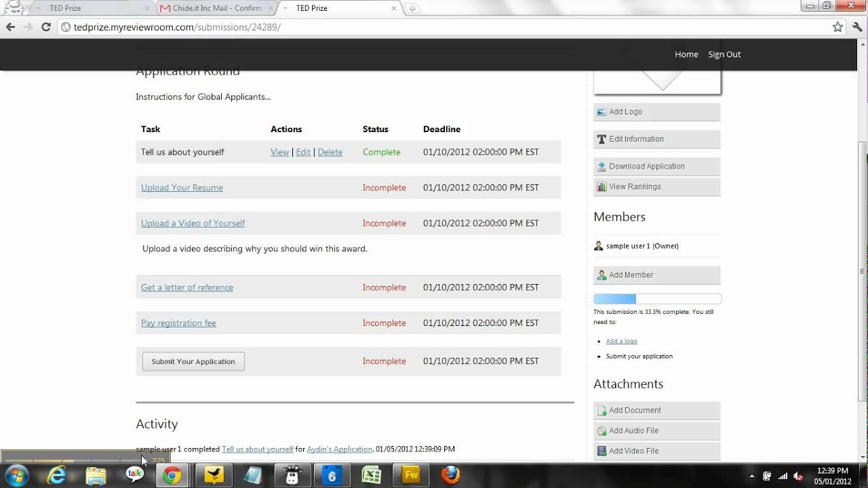Click the Add Document file icon
The width and height of the screenshot is (868, 488).
tap(601, 410)
